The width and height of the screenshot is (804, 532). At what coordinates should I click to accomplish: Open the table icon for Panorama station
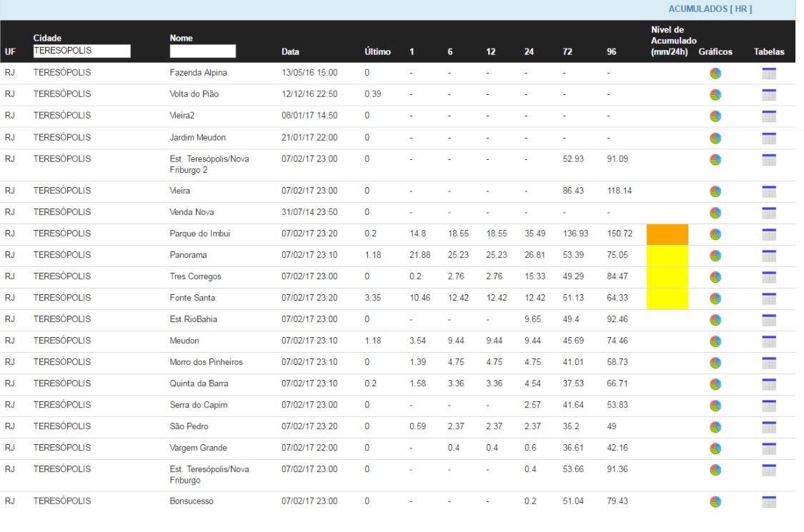tap(769, 256)
